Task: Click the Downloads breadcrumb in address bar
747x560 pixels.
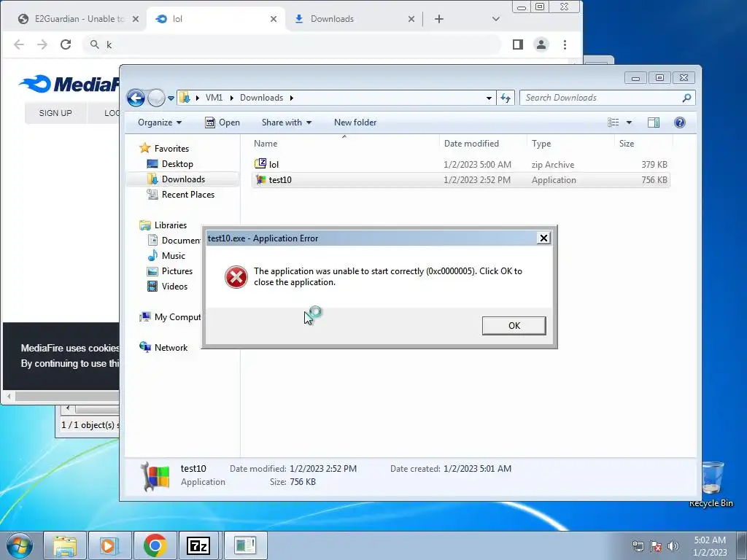Action: click(262, 98)
